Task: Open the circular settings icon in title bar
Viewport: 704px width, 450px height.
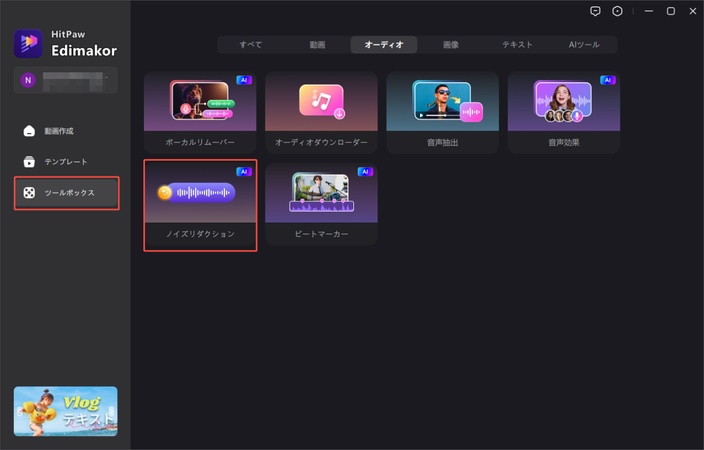Action: 618,11
